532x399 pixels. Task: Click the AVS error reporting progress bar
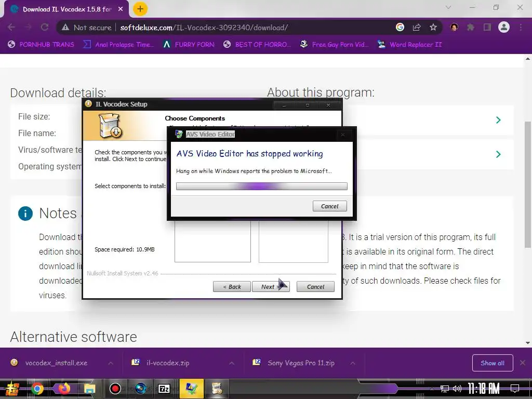tap(262, 186)
